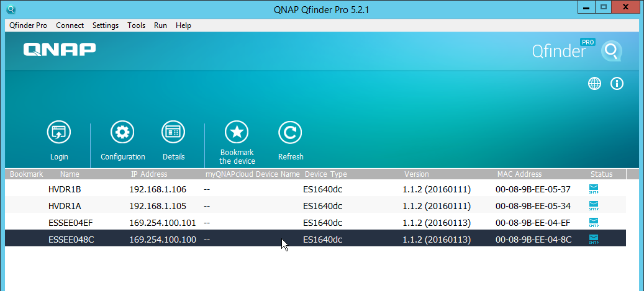Open the language globe icon
Viewport: 644px width, 291px height.
point(594,84)
